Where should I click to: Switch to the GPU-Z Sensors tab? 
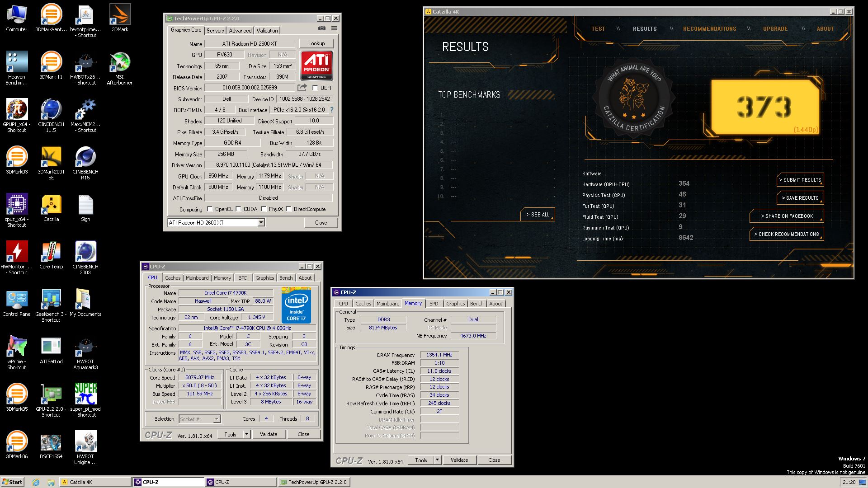[x=215, y=30]
